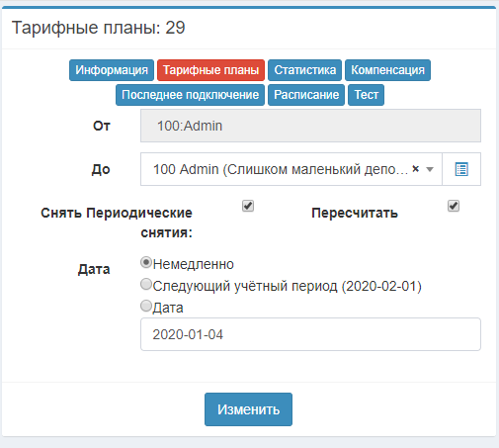Click the Тест tab button

coord(366,95)
